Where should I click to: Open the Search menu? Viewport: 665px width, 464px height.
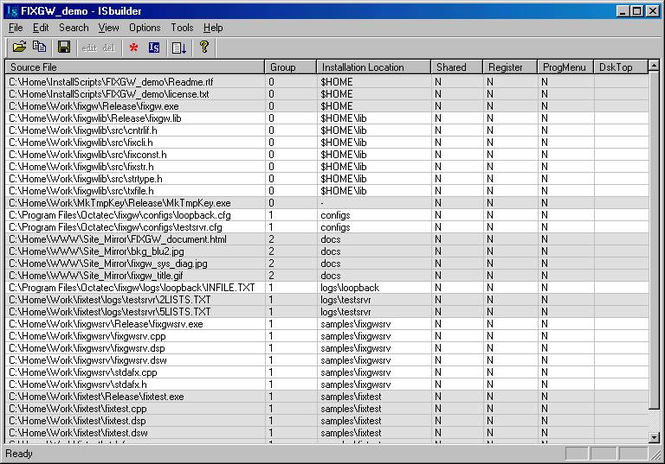(x=74, y=28)
